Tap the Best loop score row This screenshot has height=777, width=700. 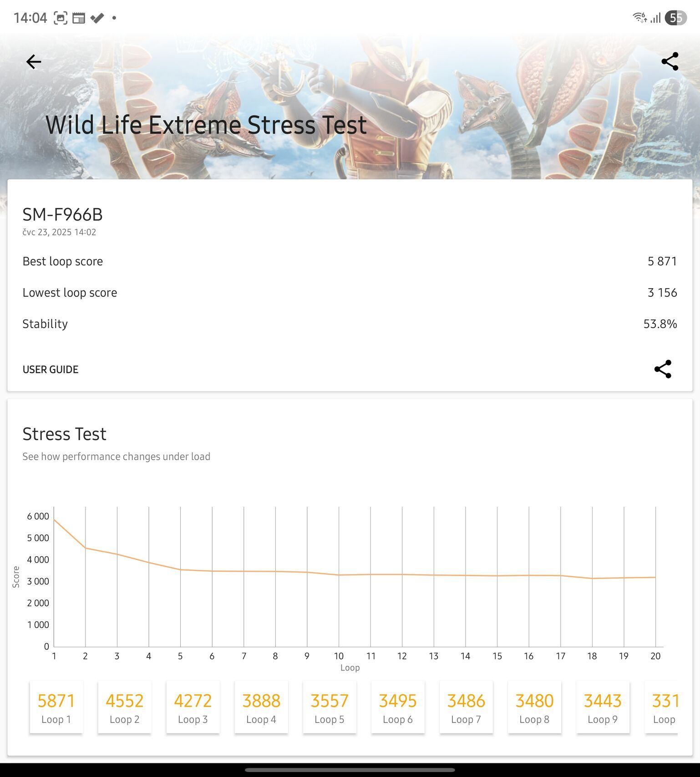coord(350,261)
